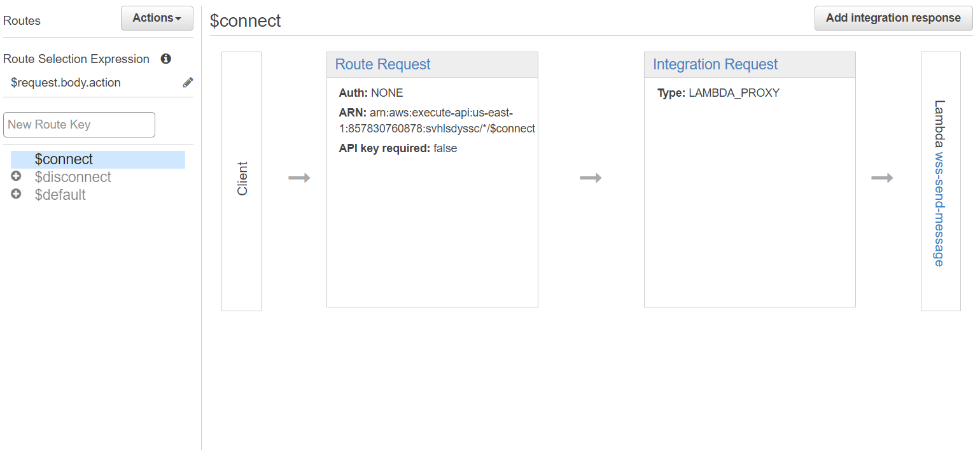Click Add integration response button
Screen dimensions: 980x450
click(893, 18)
